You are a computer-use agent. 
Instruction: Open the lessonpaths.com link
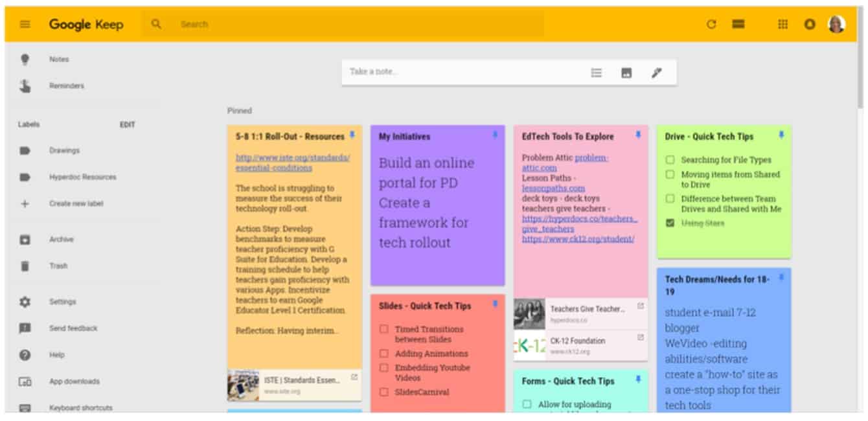[553, 188]
